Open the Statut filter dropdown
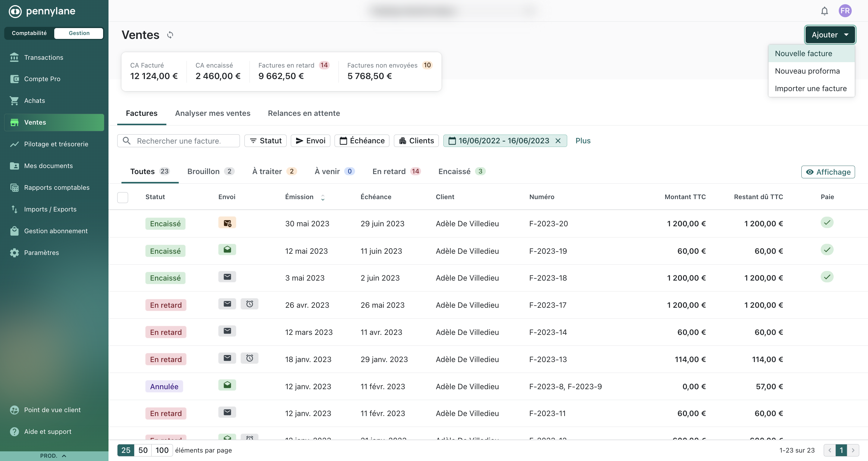Viewport: 868px width, 461px height. (266, 141)
